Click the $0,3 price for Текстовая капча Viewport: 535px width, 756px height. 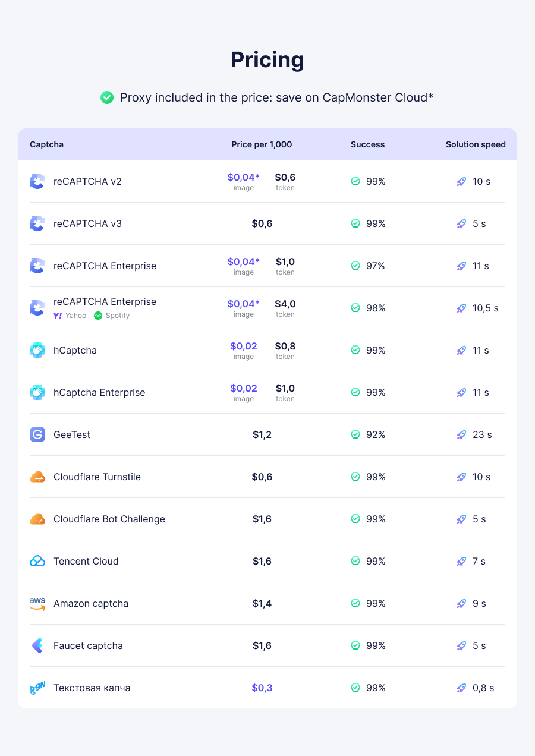tap(262, 688)
